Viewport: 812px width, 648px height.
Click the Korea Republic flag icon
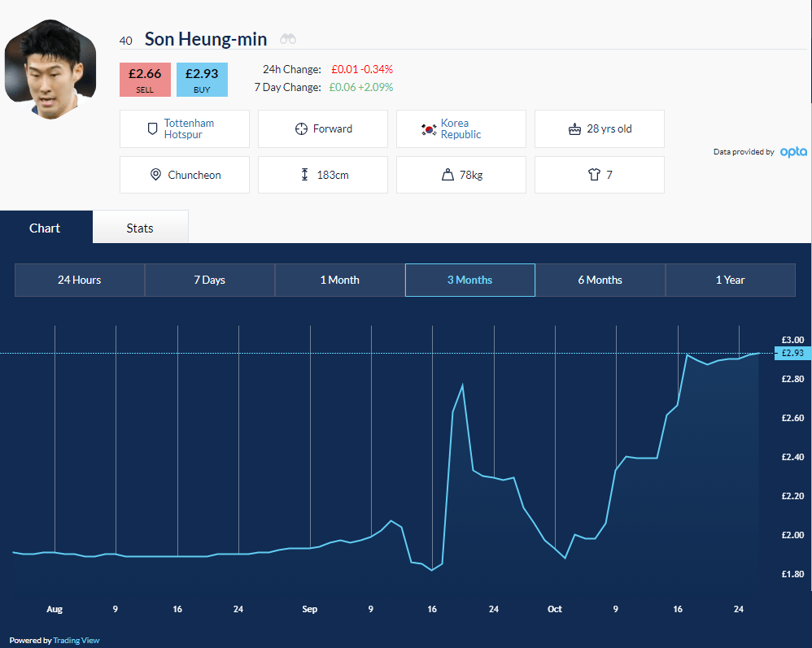(x=429, y=129)
